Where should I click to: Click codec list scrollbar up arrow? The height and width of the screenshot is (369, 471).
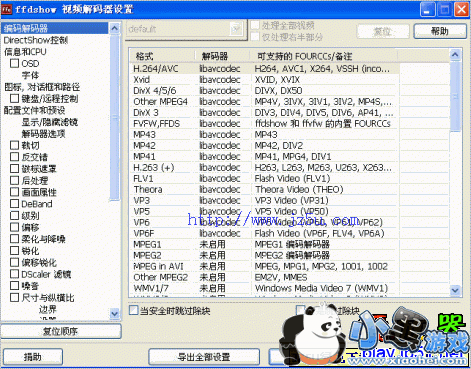coord(455,54)
